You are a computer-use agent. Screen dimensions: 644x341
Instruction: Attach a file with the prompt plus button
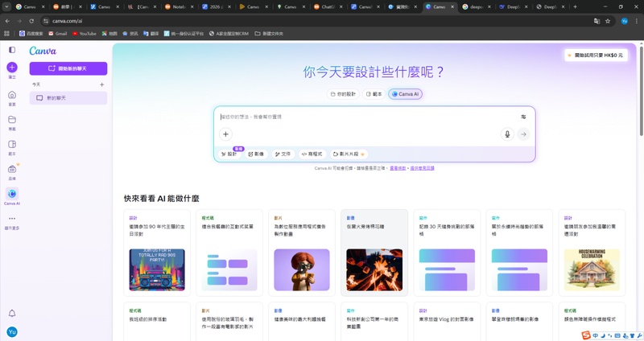pos(225,134)
